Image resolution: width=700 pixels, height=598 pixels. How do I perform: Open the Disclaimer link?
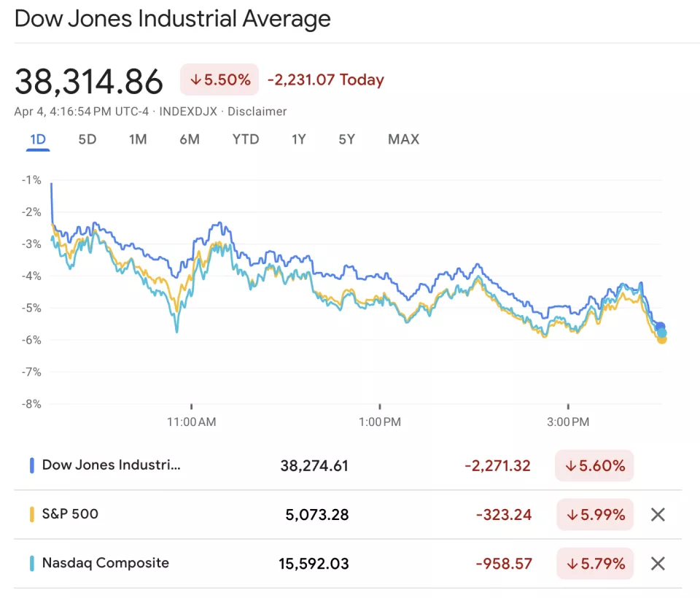pyautogui.click(x=257, y=112)
